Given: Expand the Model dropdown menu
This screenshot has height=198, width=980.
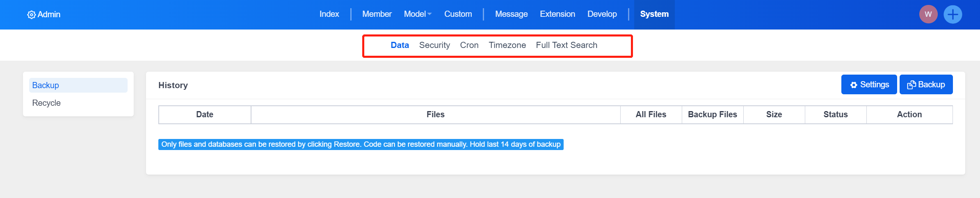Looking at the screenshot, I should pyautogui.click(x=418, y=14).
